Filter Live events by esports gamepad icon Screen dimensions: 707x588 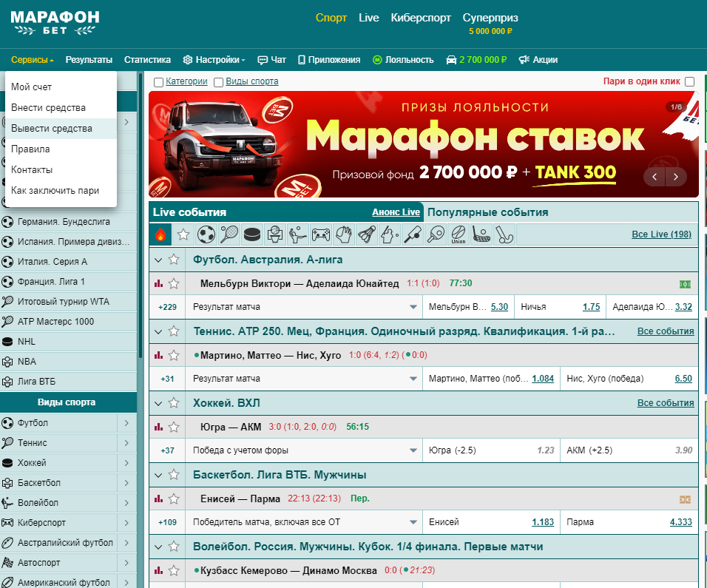point(321,234)
